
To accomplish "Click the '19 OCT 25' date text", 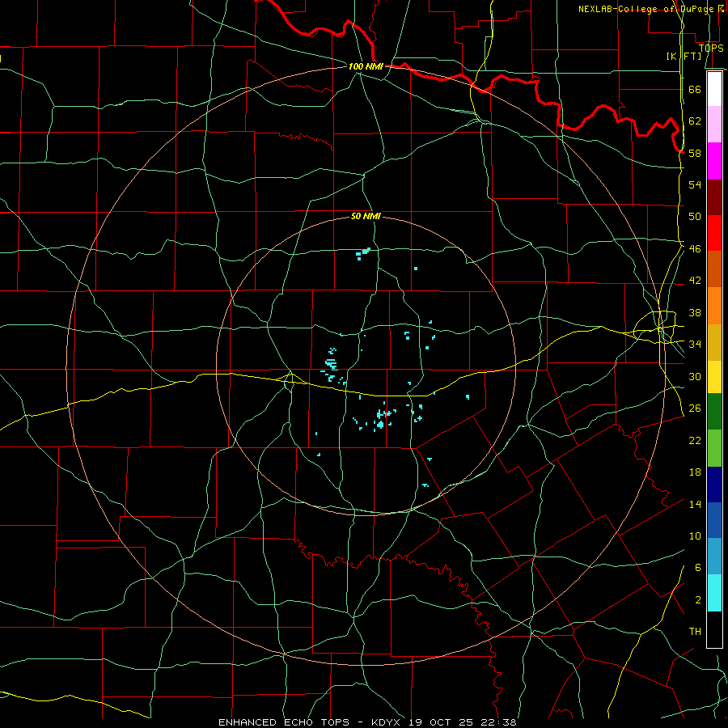I will coord(441,722).
